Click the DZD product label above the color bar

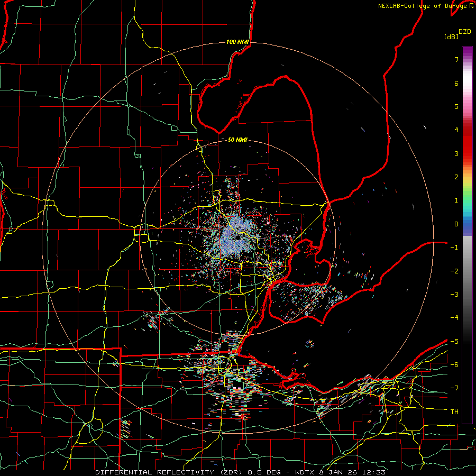coord(465,32)
